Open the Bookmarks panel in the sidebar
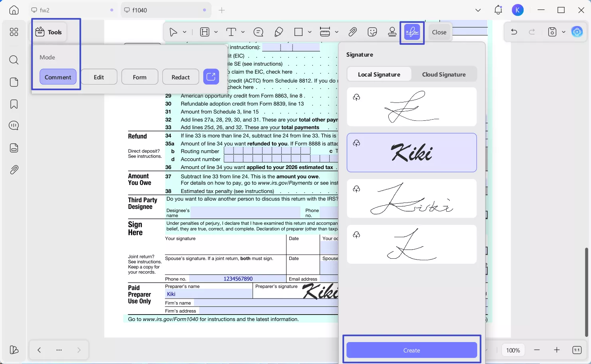Screen dimensions: 591x364 tap(14, 104)
